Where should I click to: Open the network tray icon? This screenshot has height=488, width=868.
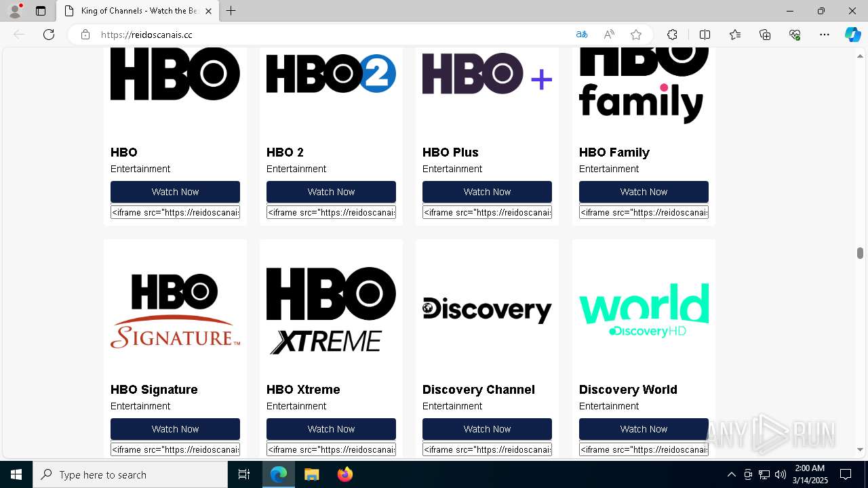[x=764, y=474]
